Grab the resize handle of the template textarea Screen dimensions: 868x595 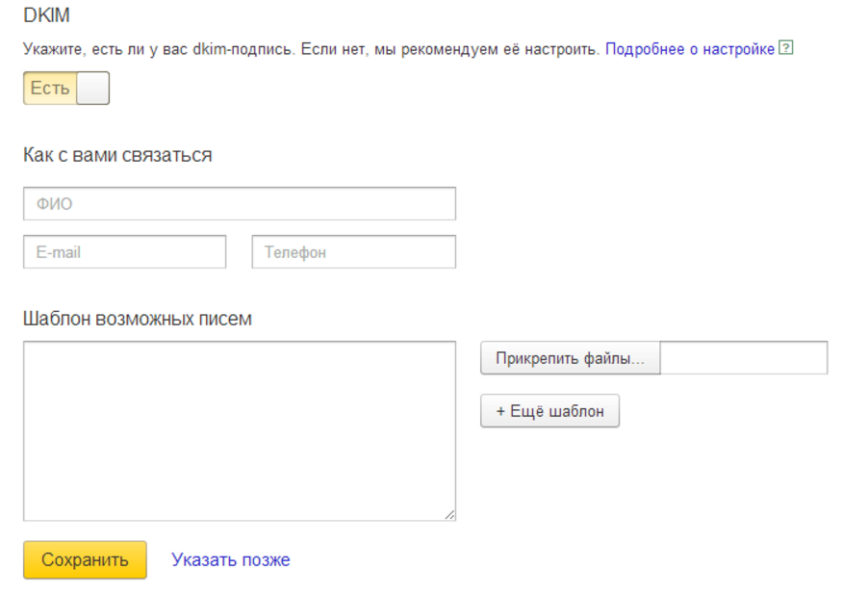pyautogui.click(x=449, y=515)
